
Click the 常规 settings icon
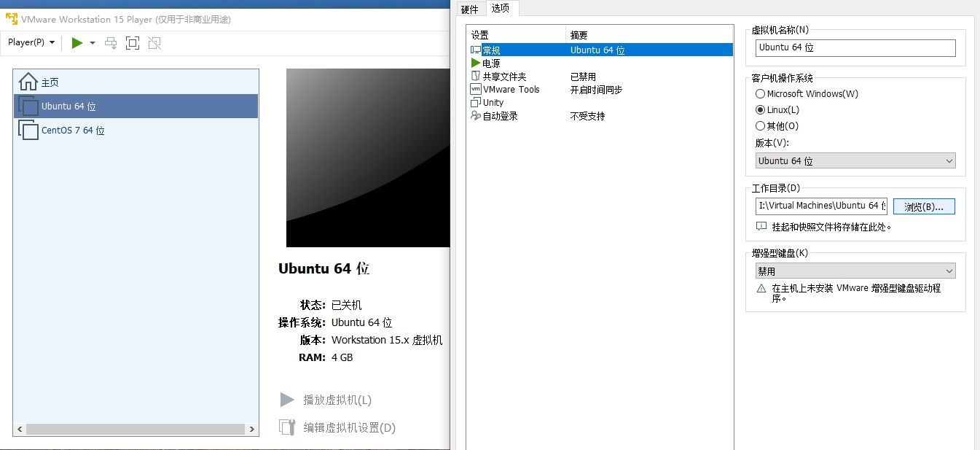[x=476, y=50]
